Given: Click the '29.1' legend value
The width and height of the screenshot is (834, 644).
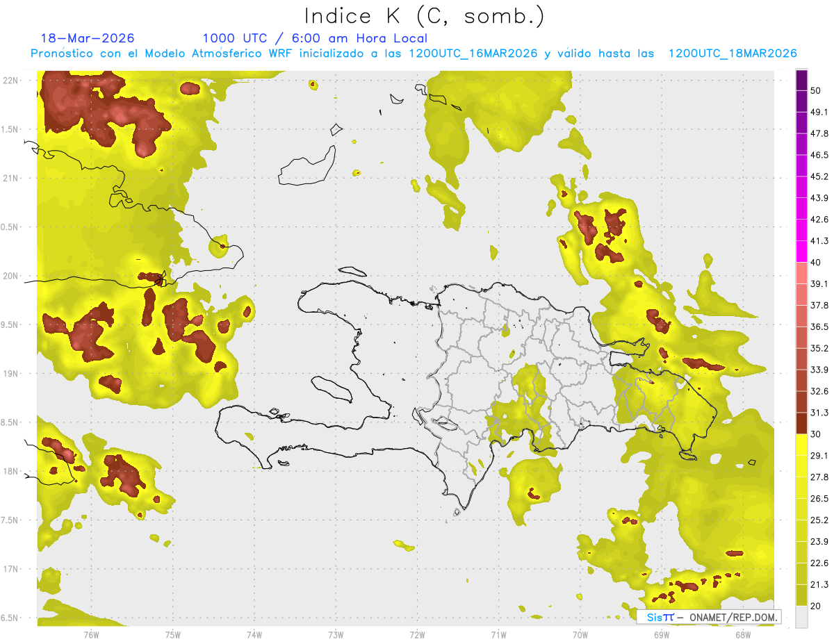Looking at the screenshot, I should (x=819, y=456).
